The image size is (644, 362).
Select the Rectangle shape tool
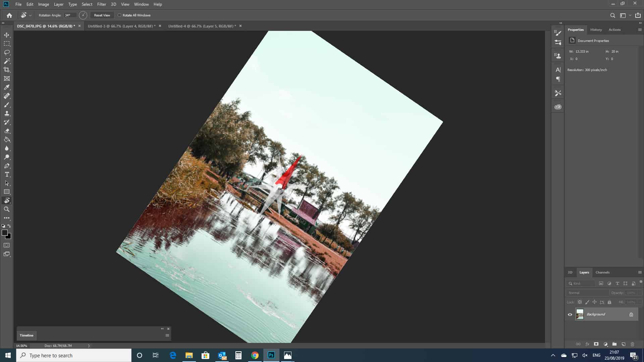7,192
